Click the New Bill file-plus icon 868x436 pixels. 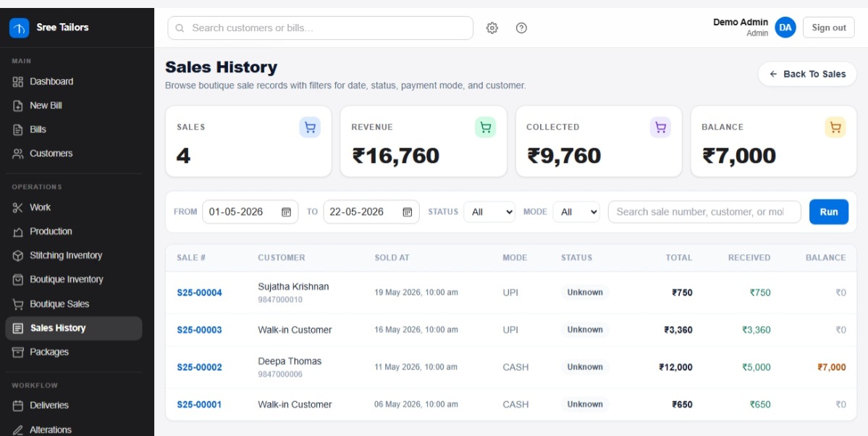(17, 105)
